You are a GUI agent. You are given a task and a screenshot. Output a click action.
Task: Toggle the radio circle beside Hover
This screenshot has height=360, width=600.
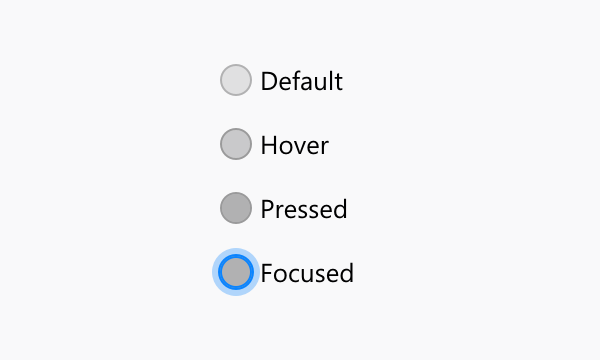coord(236,144)
